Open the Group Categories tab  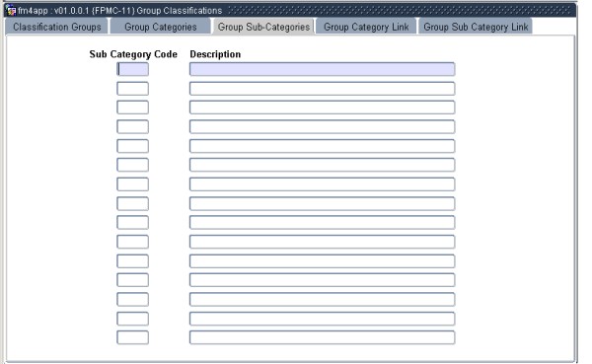coord(161,27)
